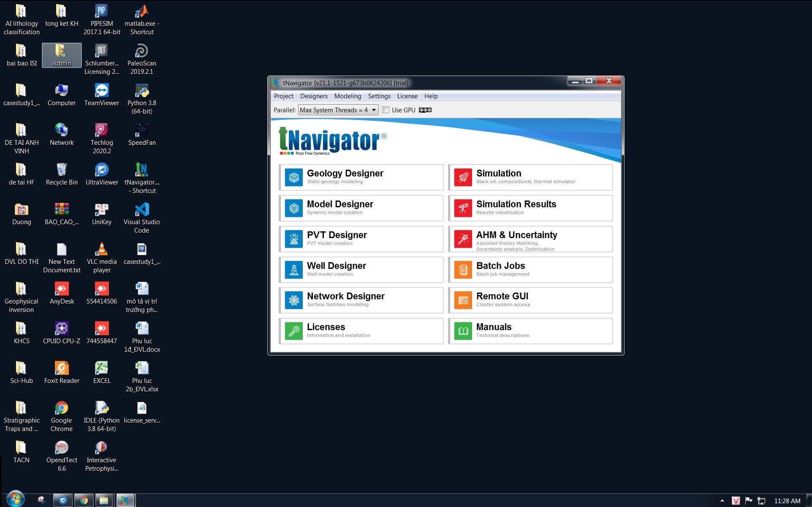
Task: Click AHM & Uncertainty title text
Action: pos(516,235)
